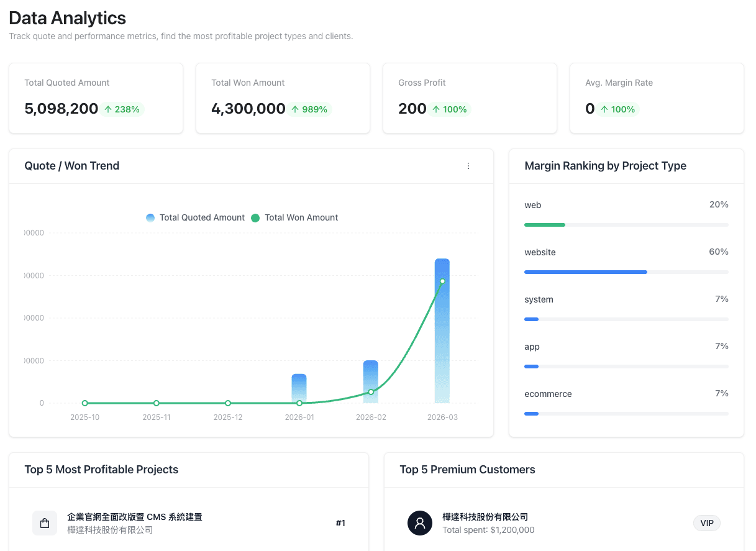The image size is (756, 551).
Task: Click the VIP badge of the first customer
Action: coord(707,523)
